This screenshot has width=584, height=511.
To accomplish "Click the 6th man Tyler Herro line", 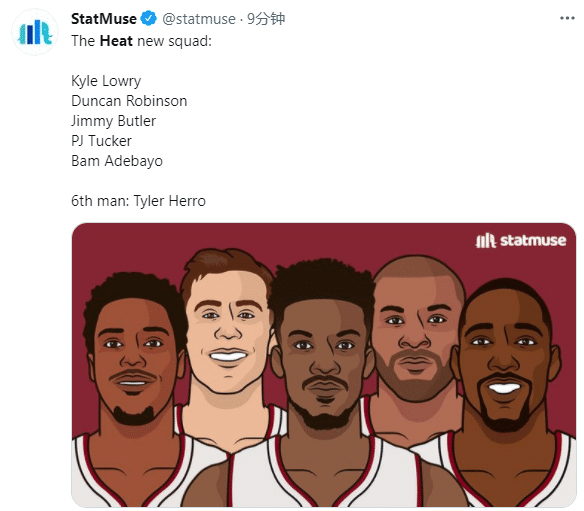I will click(x=138, y=201).
